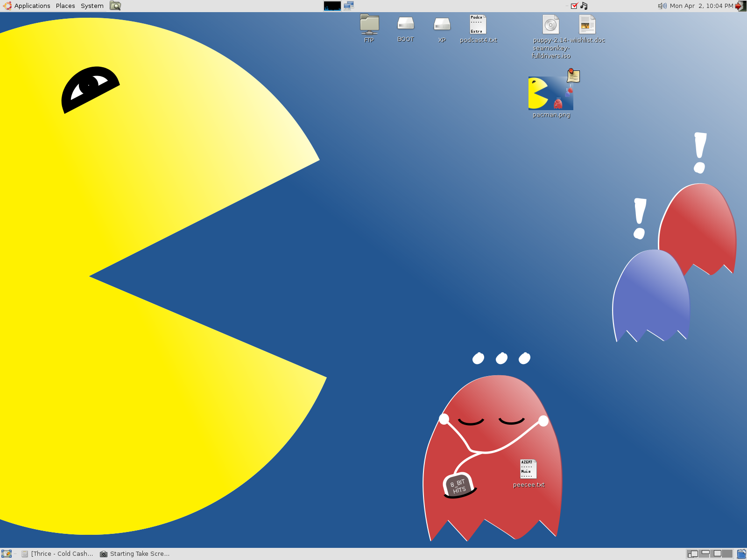
Task: Click the XP label under drive icon
Action: tap(442, 40)
